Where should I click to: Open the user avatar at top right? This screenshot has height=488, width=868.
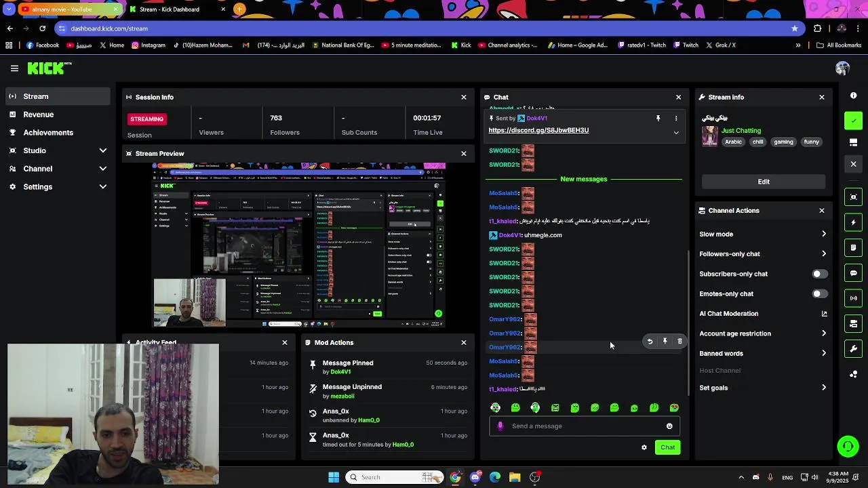pyautogui.click(x=842, y=68)
